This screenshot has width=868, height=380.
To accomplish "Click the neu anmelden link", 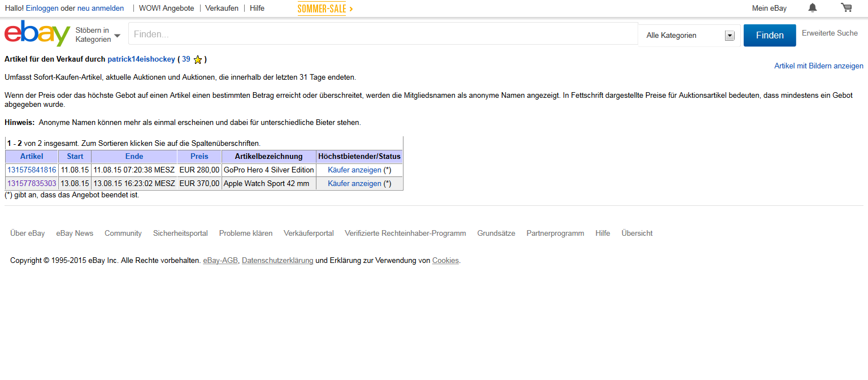I will (101, 8).
